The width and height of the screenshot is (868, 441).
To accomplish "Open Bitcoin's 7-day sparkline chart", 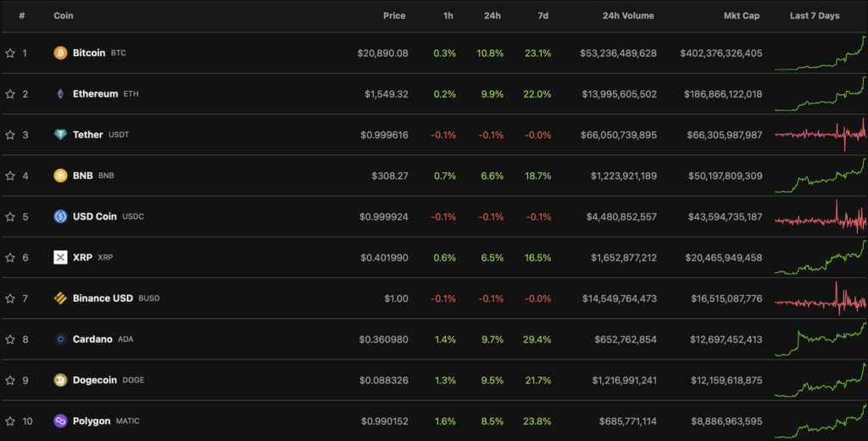I will (x=821, y=53).
